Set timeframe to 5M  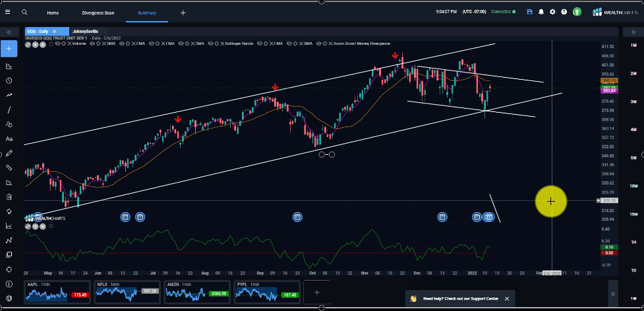click(633, 158)
